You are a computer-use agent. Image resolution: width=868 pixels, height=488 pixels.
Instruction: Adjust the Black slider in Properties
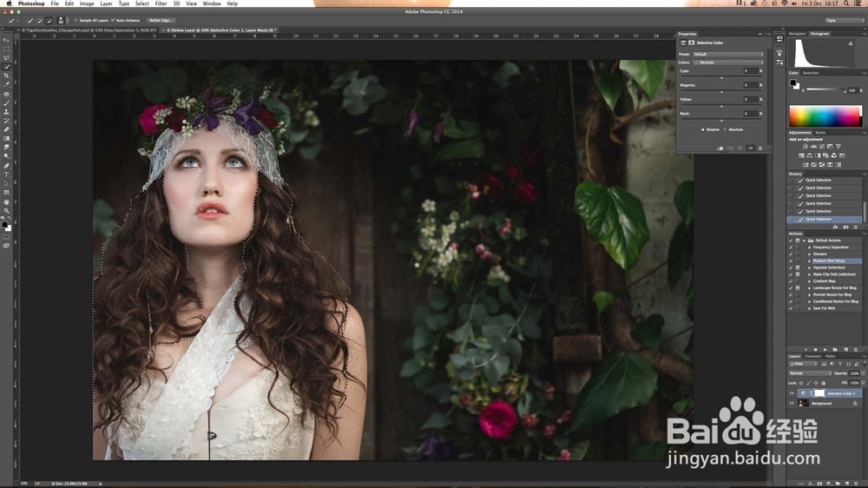tap(721, 120)
